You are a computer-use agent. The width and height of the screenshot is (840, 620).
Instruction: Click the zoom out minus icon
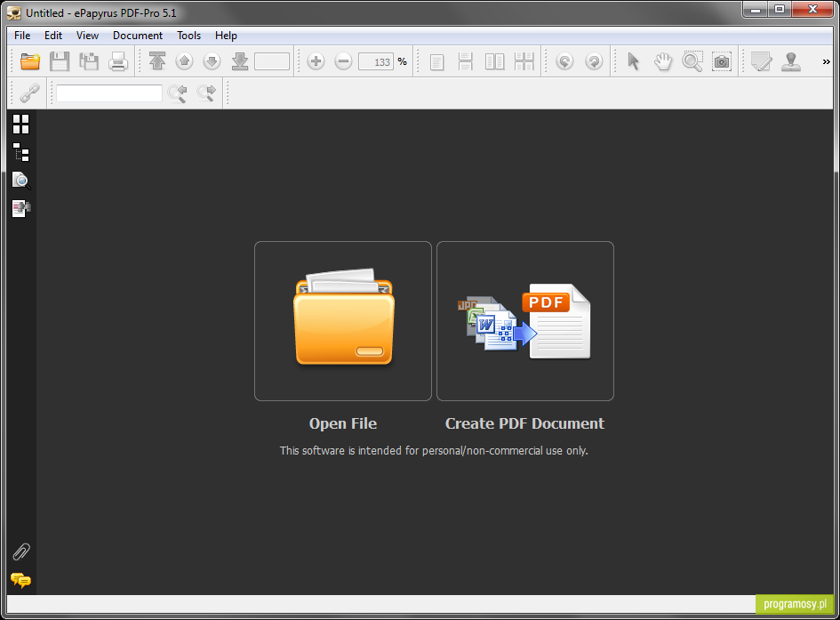pyautogui.click(x=343, y=61)
